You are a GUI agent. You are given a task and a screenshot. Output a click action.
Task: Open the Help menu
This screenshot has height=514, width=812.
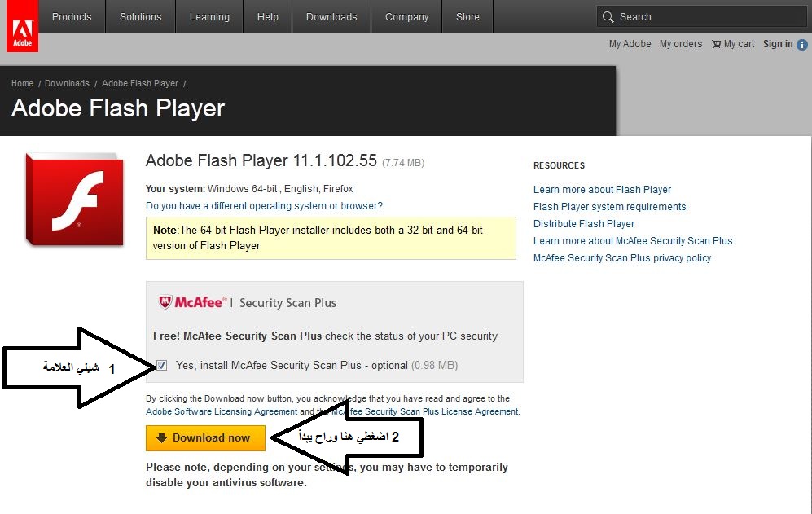(268, 16)
